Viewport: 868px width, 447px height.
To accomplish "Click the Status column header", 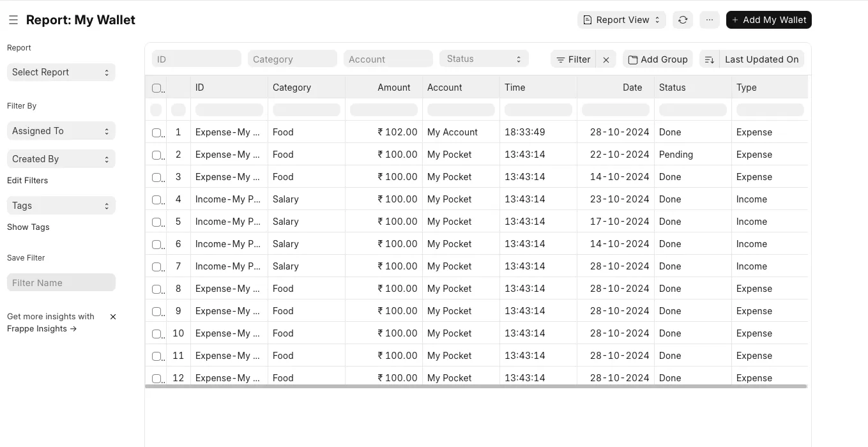I will [x=693, y=87].
